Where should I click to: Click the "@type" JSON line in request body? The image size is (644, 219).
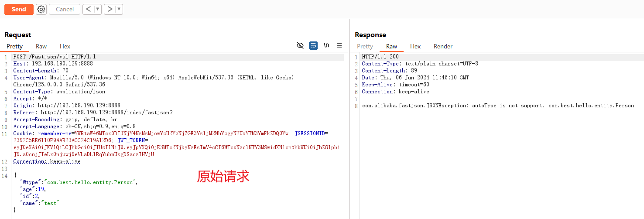click(79, 182)
